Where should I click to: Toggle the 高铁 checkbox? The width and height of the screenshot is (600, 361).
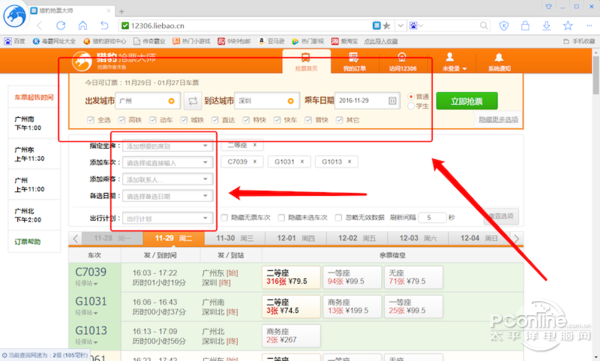[x=122, y=120]
